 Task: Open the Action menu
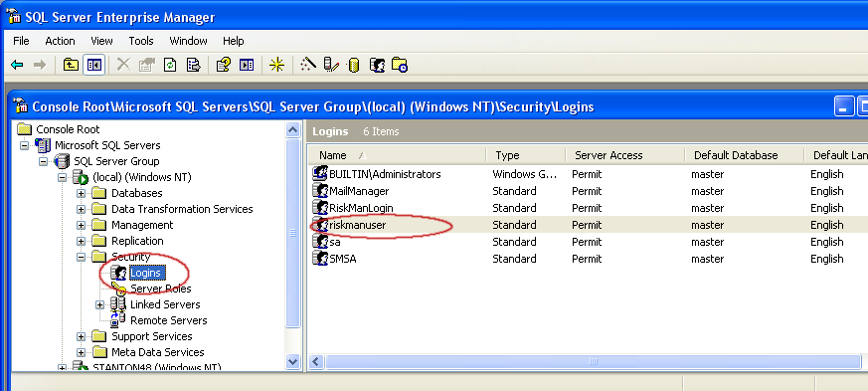(x=60, y=41)
